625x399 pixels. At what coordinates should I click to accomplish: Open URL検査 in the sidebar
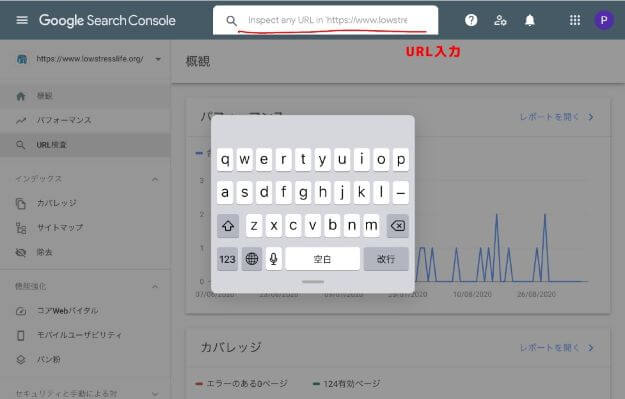click(x=85, y=145)
